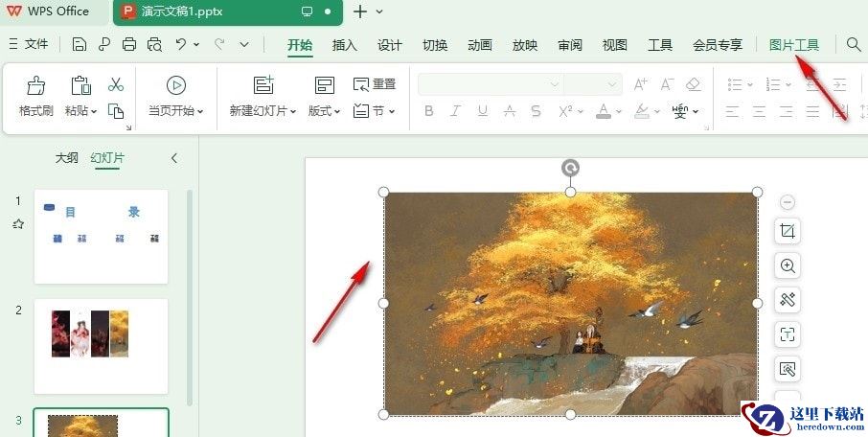This screenshot has height=437, width=868.
Task: Click decrease font size icon
Action: 667,84
